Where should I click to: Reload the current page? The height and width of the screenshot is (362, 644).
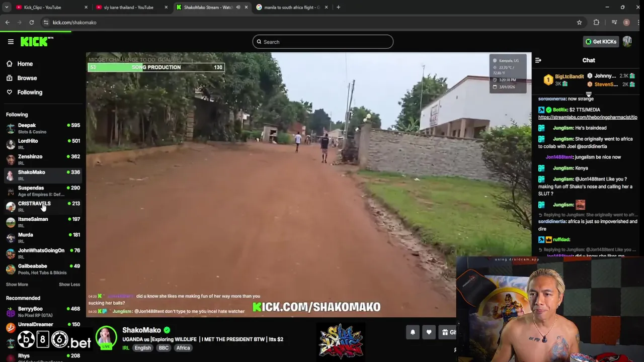[31, 22]
